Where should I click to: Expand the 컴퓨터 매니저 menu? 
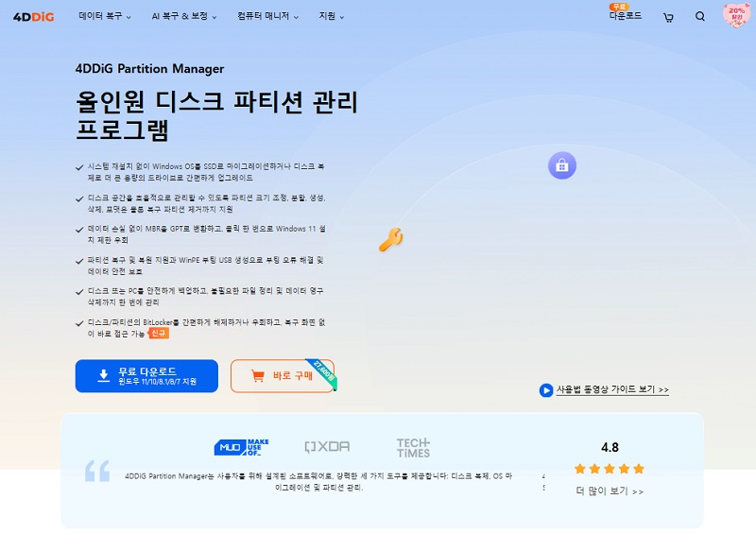(267, 16)
